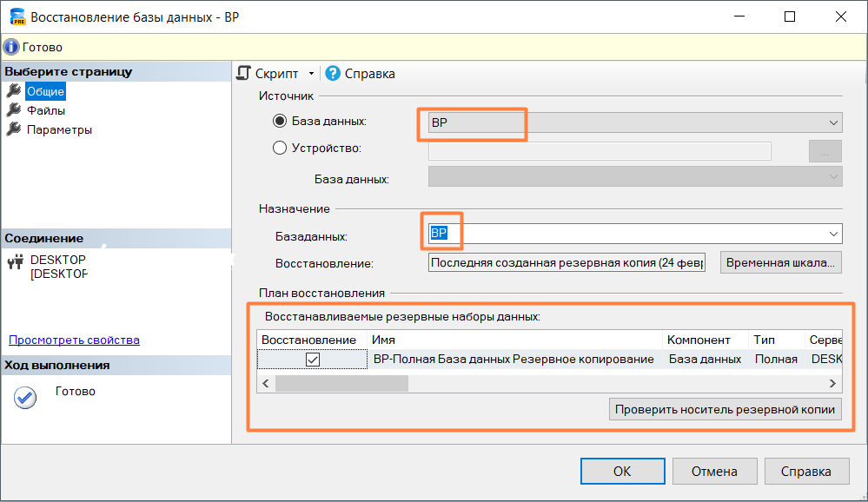Maximize the restore database dialog window
The image size is (868, 502).
pos(790,17)
